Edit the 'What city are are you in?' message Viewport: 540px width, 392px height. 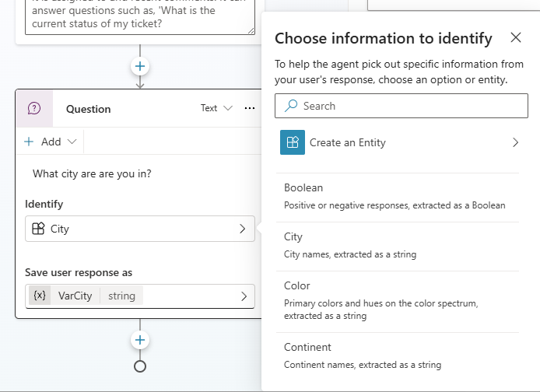click(92, 173)
